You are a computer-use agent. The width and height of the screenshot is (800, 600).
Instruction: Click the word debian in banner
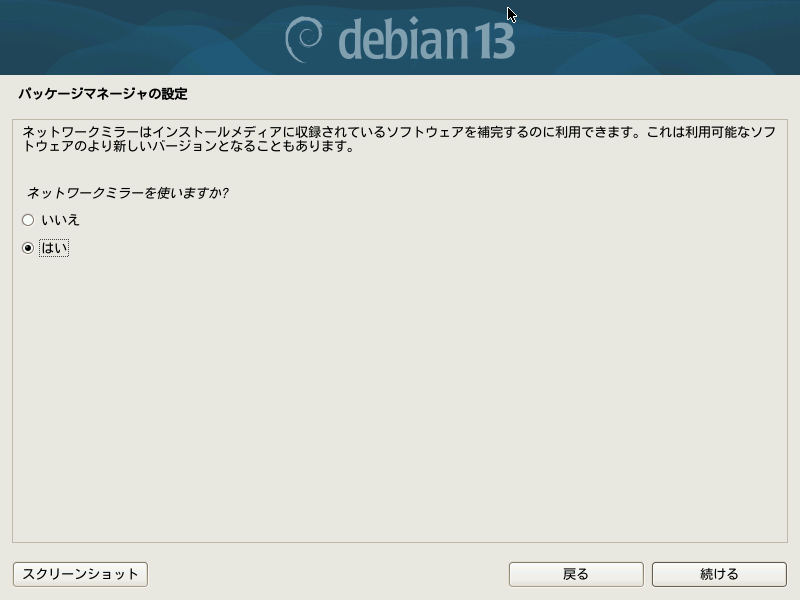pyautogui.click(x=403, y=40)
